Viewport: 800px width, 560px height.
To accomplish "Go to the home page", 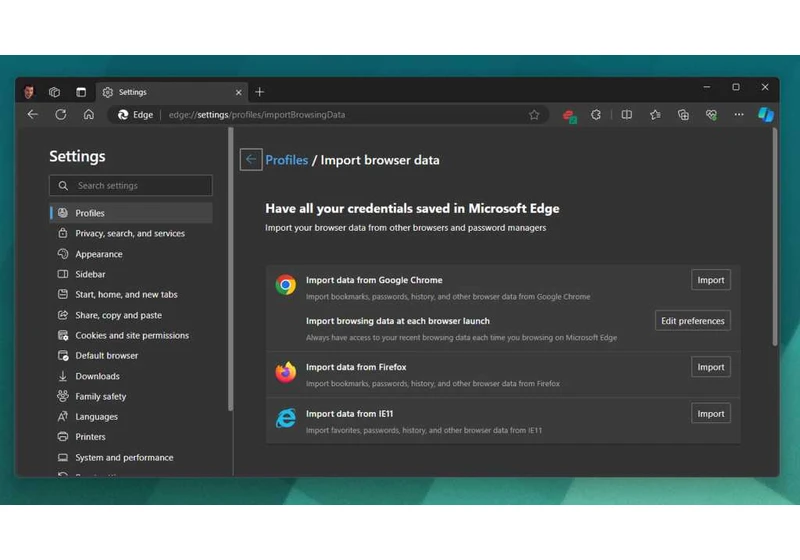I will pos(89,115).
